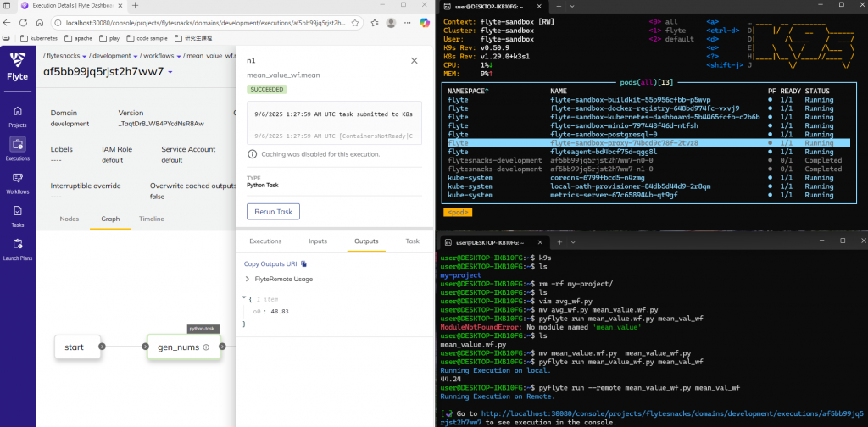Screen dimensions: 868x427
Task: Open Executions in the Flyte sidebar
Action: click(18, 150)
